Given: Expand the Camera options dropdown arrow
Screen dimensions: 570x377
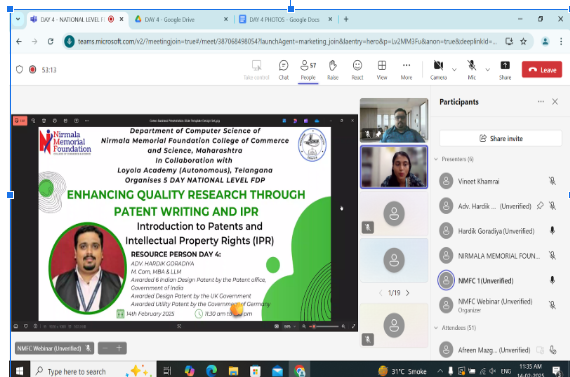Looking at the screenshot, I should (454, 69).
